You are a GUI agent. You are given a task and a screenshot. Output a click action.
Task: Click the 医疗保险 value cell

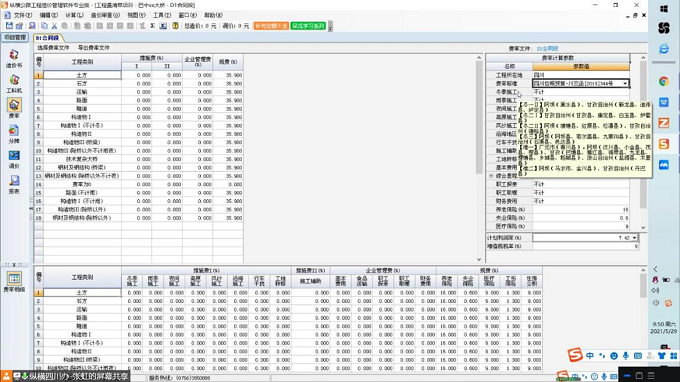(581, 226)
